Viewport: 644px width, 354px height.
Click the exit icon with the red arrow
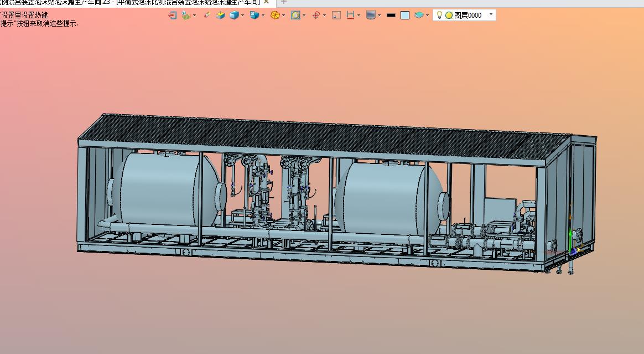(173, 15)
